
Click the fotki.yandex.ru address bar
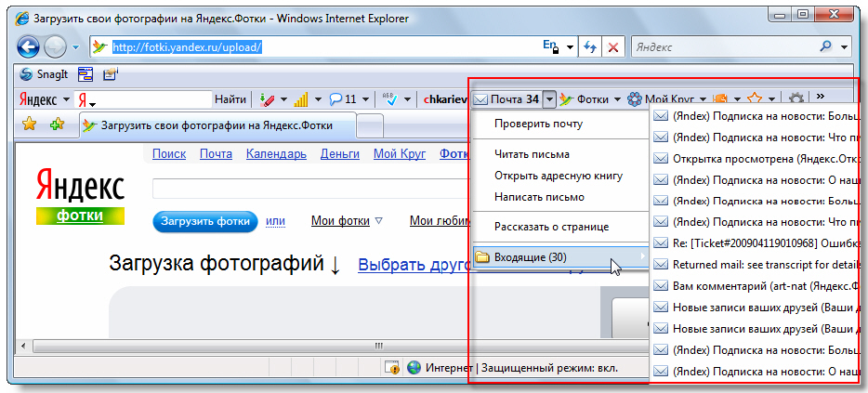tap(316, 47)
